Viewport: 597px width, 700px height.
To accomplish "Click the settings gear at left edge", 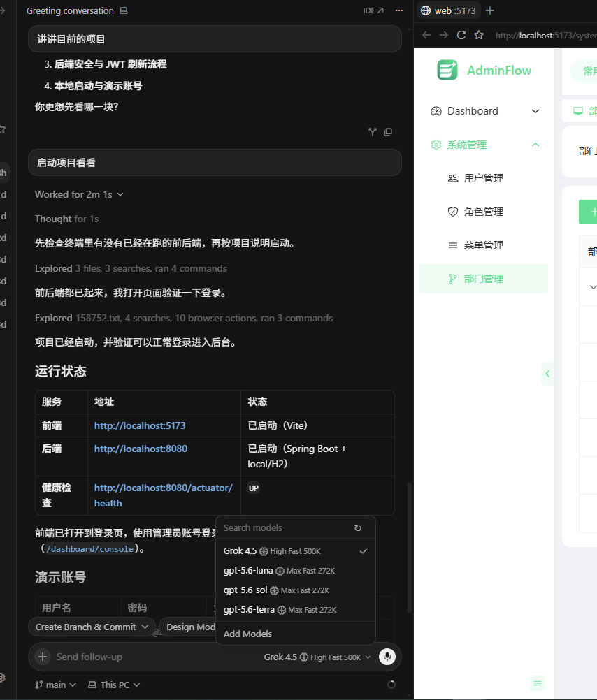I will 2,677.
